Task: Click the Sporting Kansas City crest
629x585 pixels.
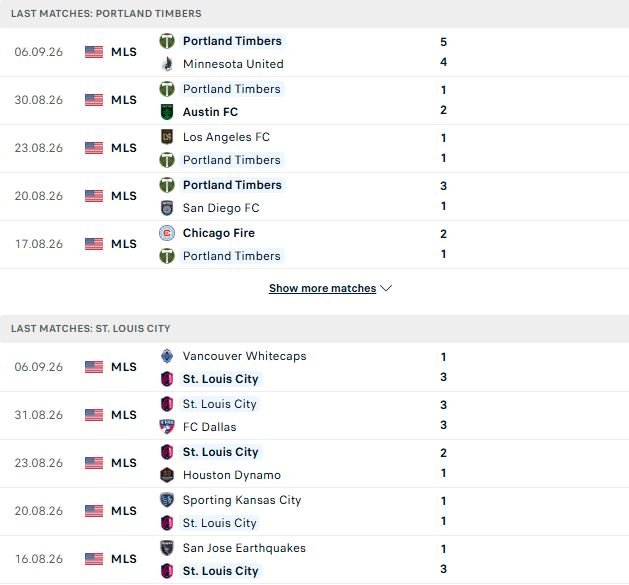Action: pyautogui.click(x=167, y=500)
